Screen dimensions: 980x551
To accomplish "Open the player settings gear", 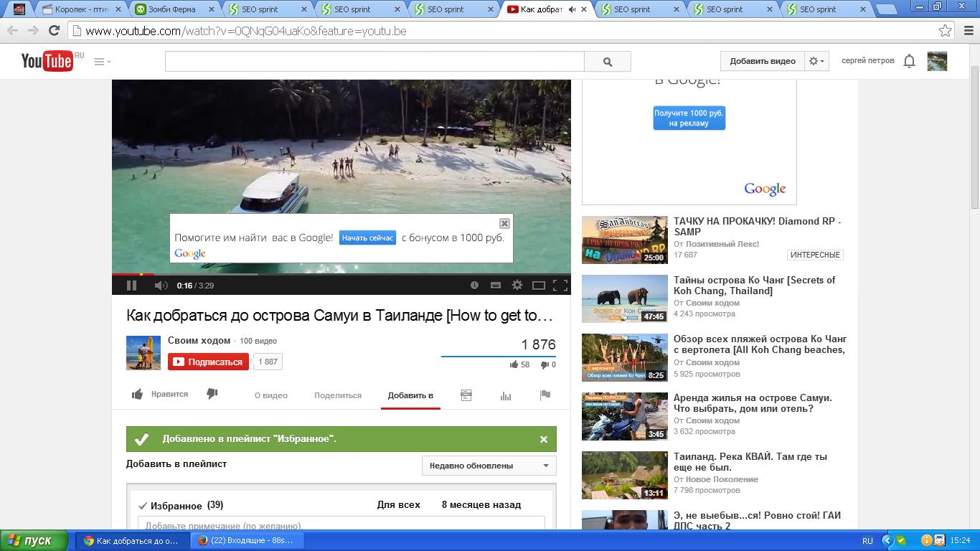I will pos(517,286).
